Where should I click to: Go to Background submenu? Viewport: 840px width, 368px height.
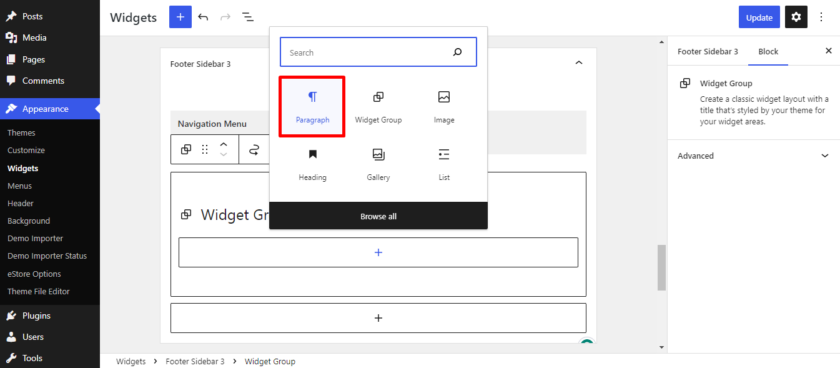click(29, 221)
